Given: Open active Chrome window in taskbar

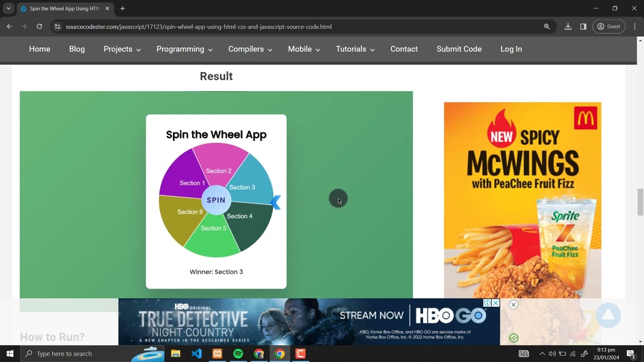Looking at the screenshot, I should pyautogui.click(x=280, y=353).
